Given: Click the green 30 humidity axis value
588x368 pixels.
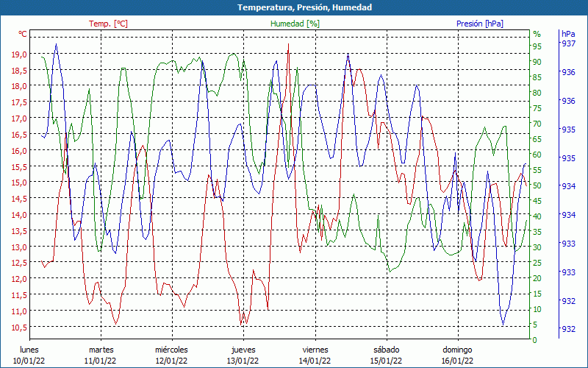Looking at the screenshot, I should (537, 247).
